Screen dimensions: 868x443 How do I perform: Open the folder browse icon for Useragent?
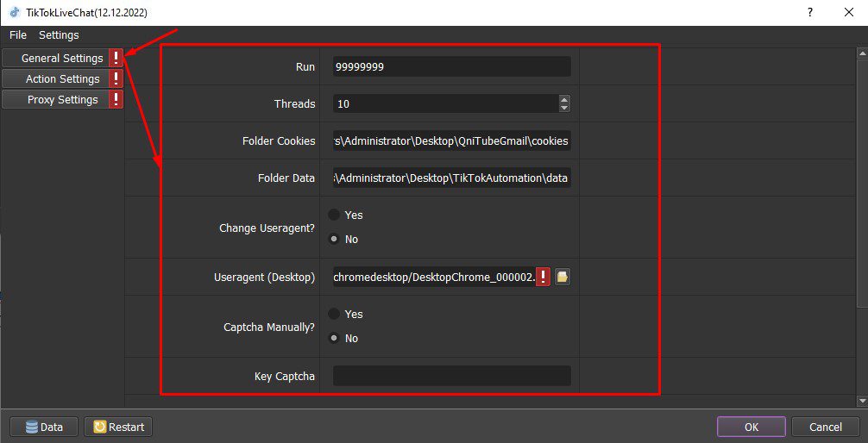pyautogui.click(x=563, y=277)
